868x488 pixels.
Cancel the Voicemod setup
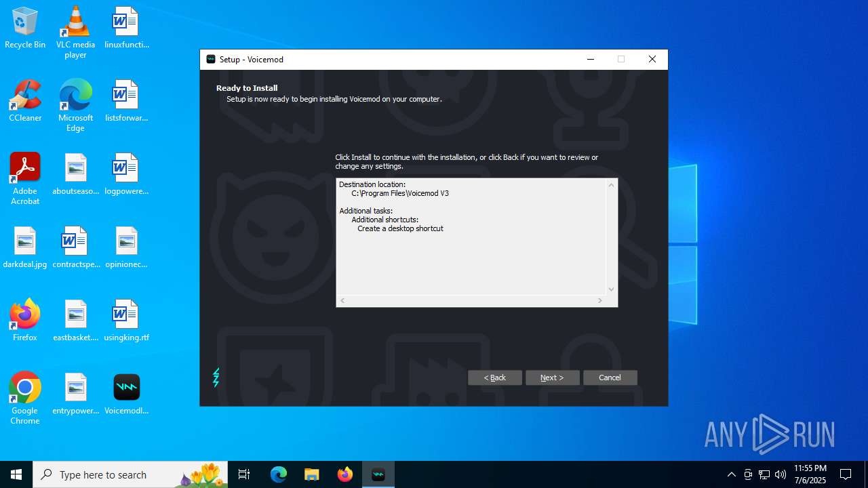click(610, 378)
